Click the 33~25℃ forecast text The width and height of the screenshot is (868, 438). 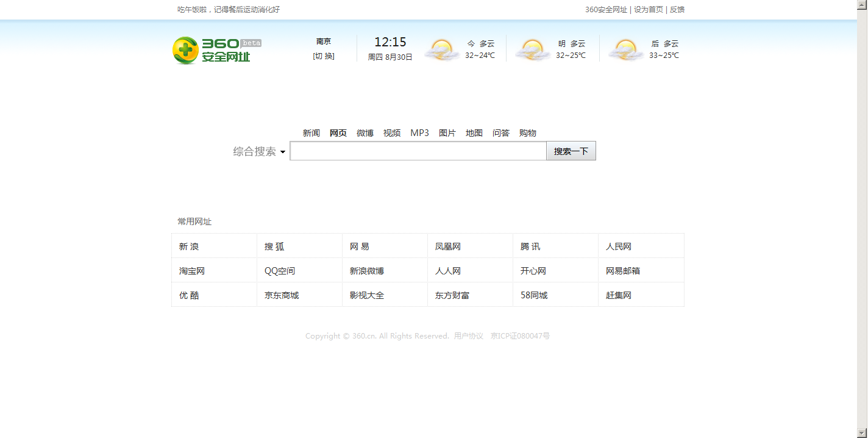[x=664, y=56]
